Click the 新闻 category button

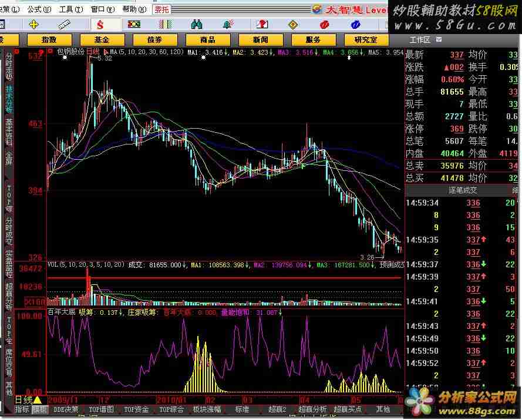(x=260, y=40)
